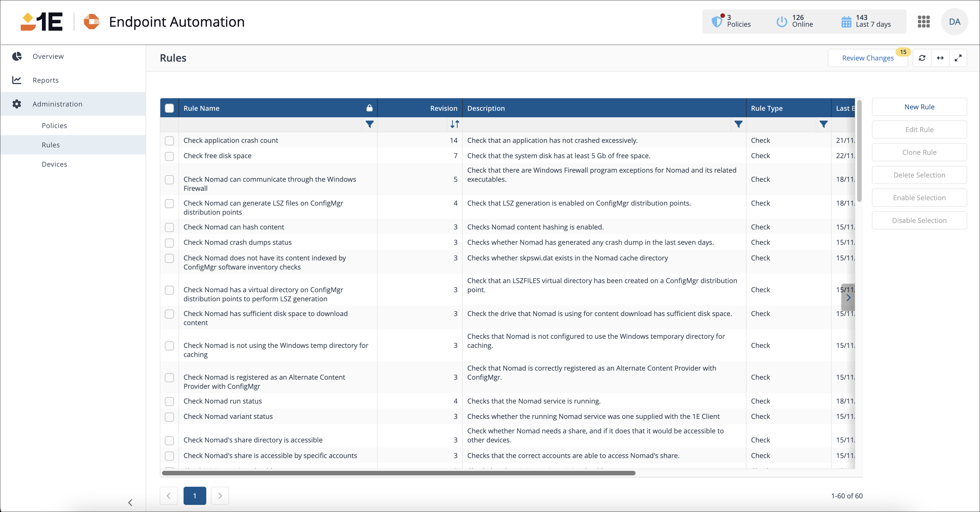Click the refresh rules icon
The height and width of the screenshot is (512, 980).
coord(922,58)
